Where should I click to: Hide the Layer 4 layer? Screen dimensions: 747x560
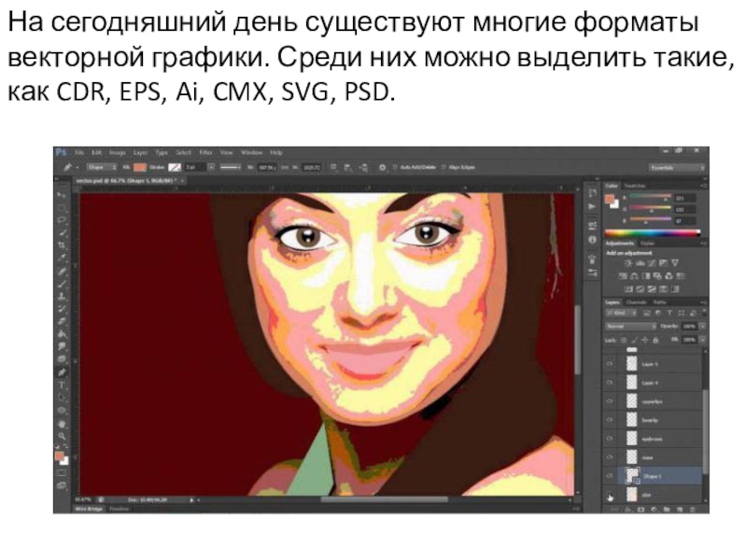(610, 383)
